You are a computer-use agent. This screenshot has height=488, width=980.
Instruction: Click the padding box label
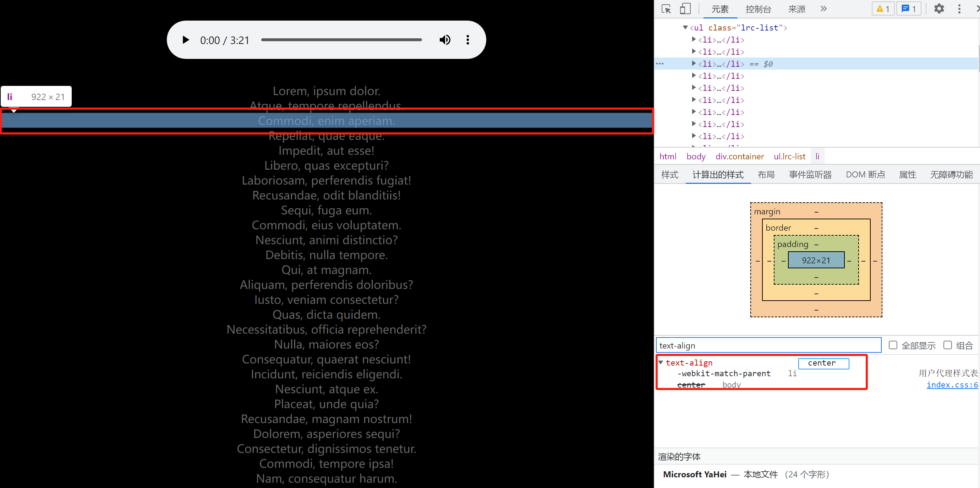point(793,244)
